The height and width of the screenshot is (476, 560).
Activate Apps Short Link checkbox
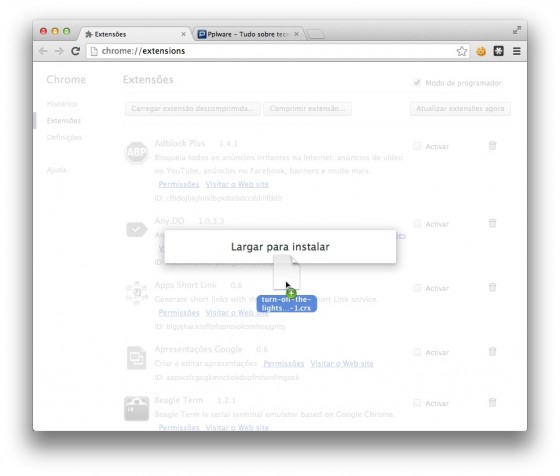416,288
